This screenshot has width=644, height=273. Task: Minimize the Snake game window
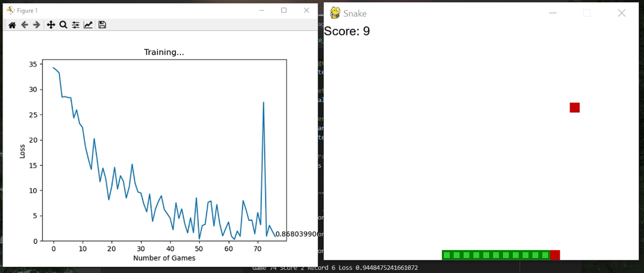click(x=553, y=13)
